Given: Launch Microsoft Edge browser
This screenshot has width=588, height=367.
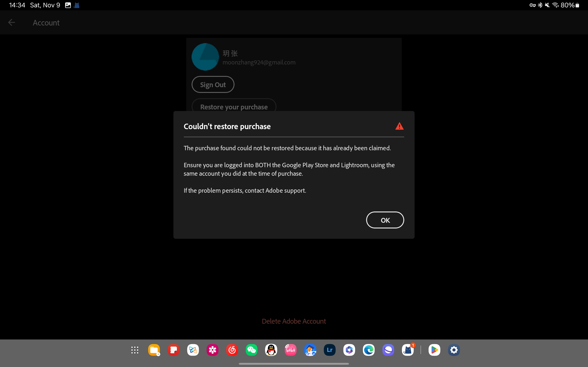Looking at the screenshot, I should tap(369, 350).
